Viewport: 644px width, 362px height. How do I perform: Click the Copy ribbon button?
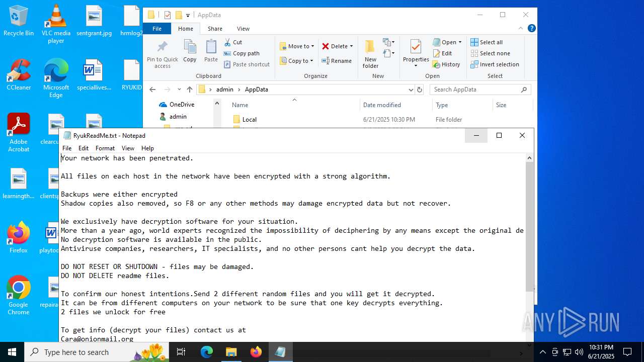[x=190, y=51]
